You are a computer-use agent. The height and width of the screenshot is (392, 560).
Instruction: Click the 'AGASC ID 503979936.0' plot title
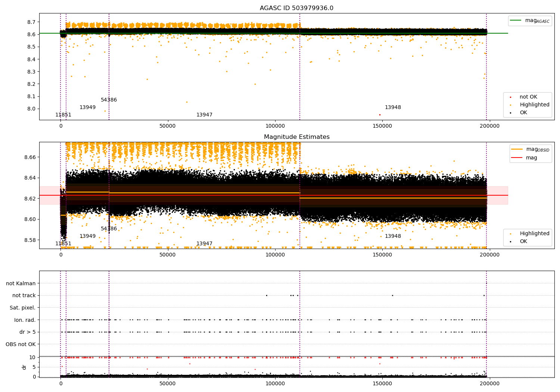tap(296, 8)
